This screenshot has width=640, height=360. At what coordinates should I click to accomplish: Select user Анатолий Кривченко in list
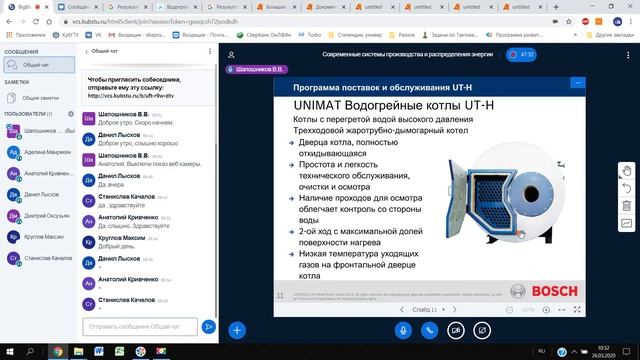[x=39, y=173]
